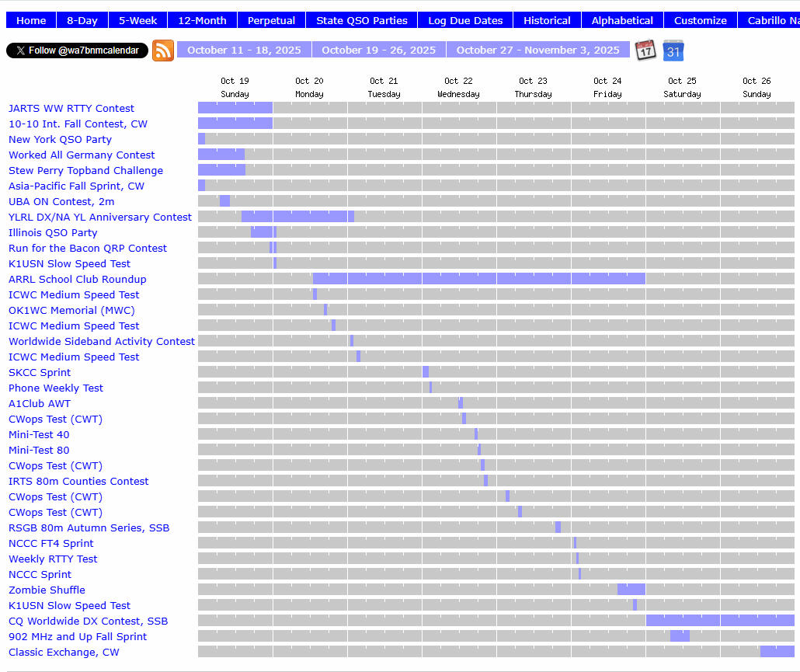Open the 8-Day menu tab
Image resolution: width=800 pixels, height=672 pixels.
coord(82,20)
